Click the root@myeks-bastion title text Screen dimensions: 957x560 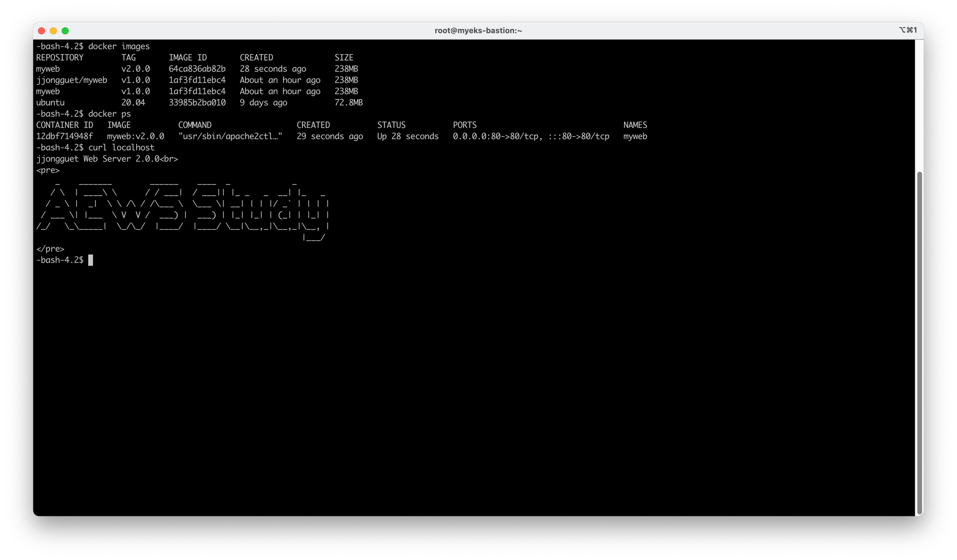click(x=478, y=31)
